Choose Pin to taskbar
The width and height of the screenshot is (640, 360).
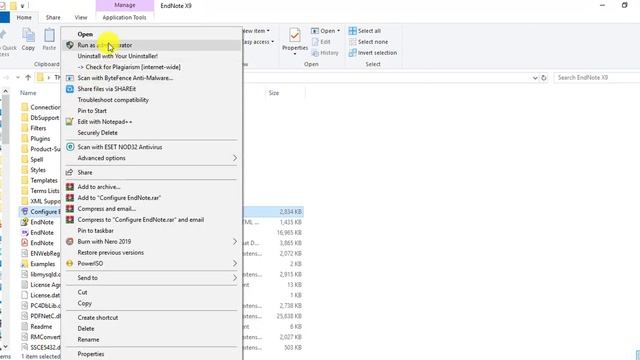96,231
